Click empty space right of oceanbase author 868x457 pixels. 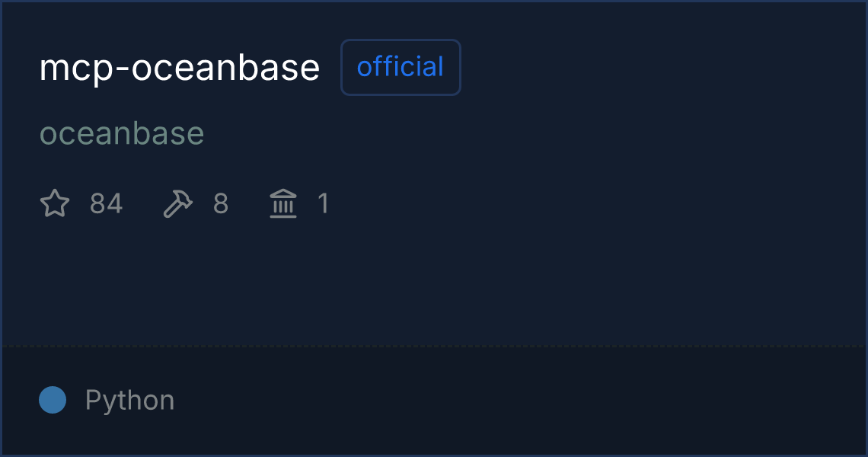click(x=533, y=134)
